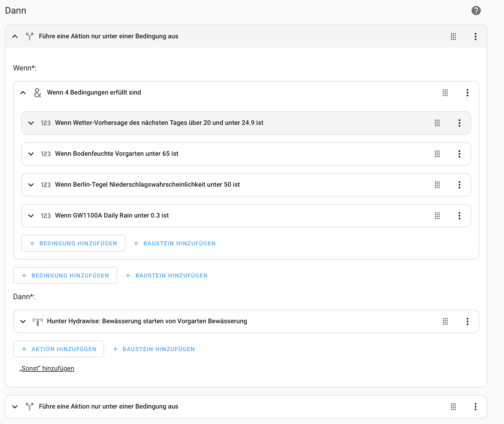
Task: Collapse the 'Wenn 4 Bedingungen erfüllt sind' group
Action: click(x=23, y=93)
